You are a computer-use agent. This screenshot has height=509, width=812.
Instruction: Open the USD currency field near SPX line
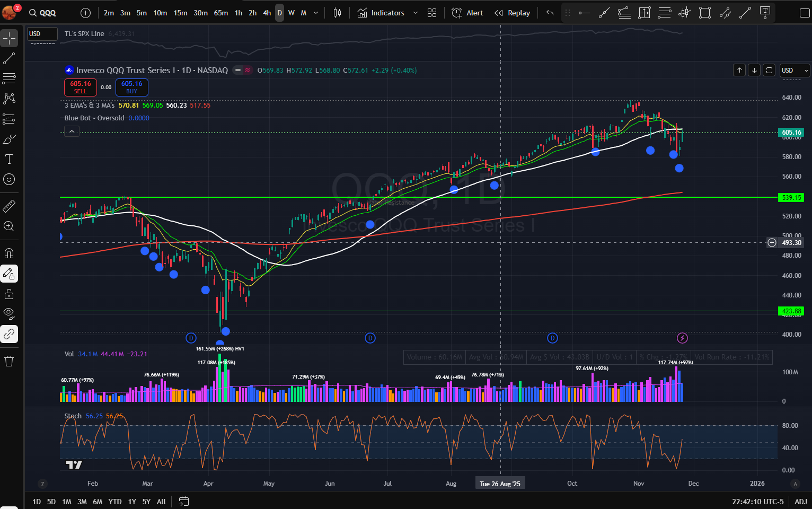click(x=42, y=34)
